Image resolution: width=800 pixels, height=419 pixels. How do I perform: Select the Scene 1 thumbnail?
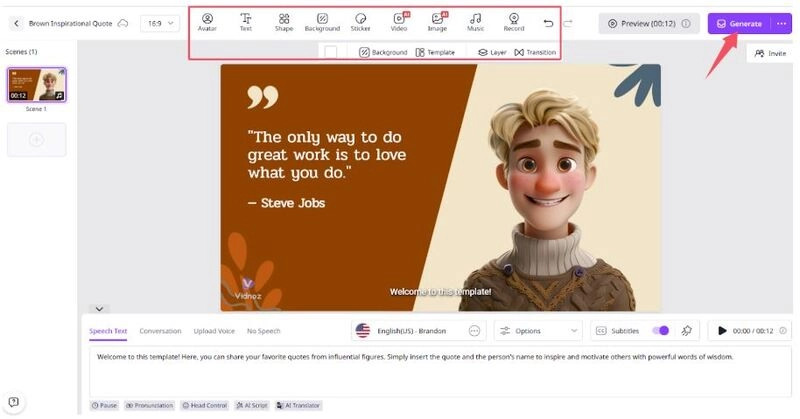(36, 85)
